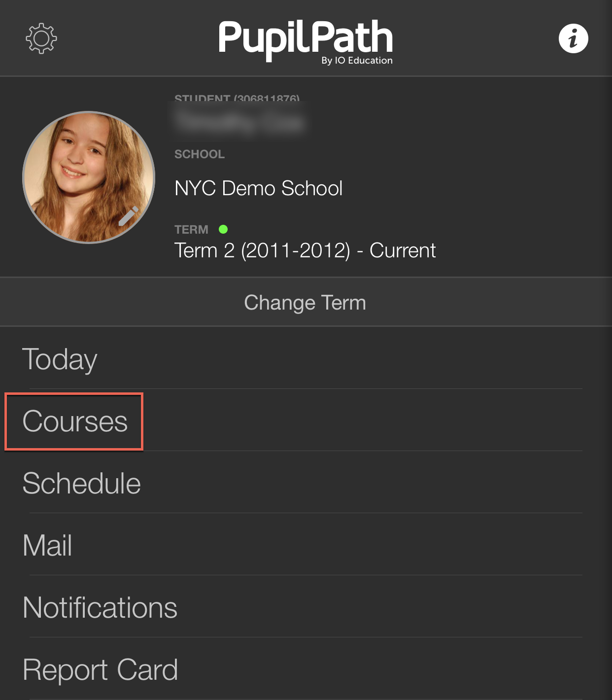Select the student profile picture
612x700 pixels.
89,177
